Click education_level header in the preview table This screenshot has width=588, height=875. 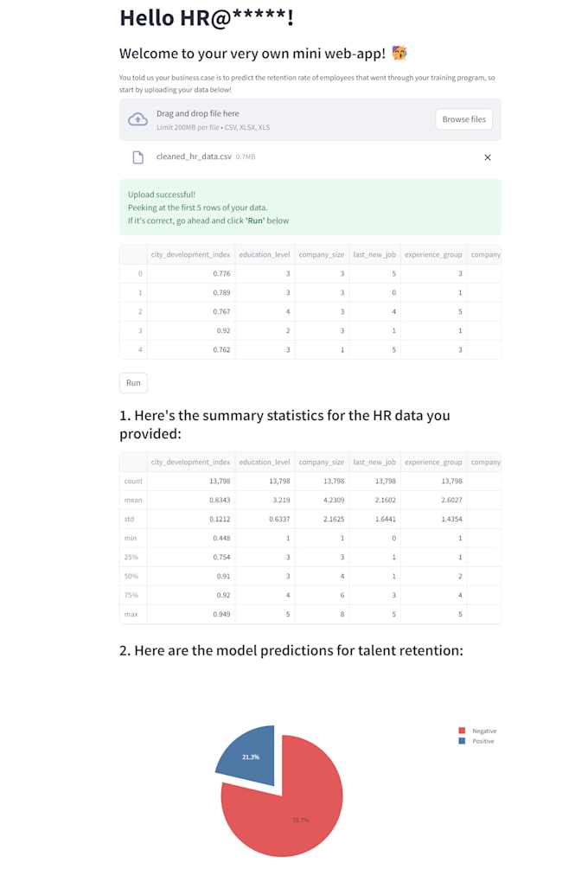tap(265, 254)
